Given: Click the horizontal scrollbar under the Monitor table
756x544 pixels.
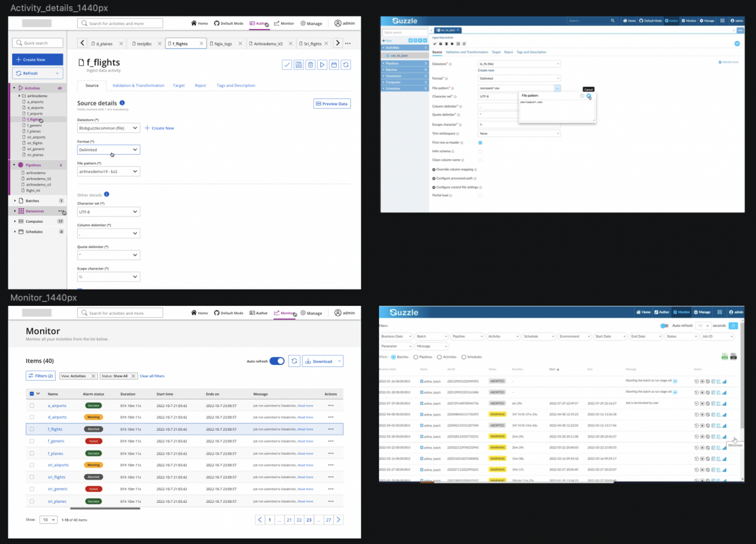Looking at the screenshot, I should click(x=105, y=508).
